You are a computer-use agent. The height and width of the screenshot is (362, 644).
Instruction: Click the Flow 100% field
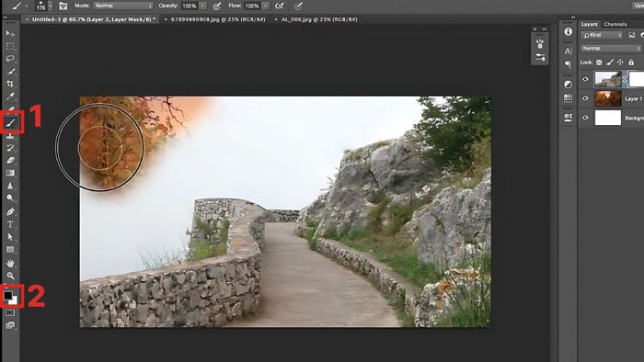coord(252,6)
